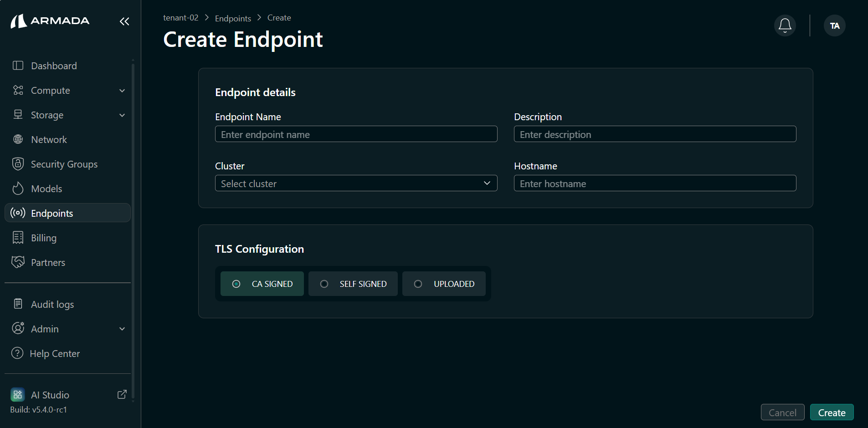Open Security Groups in sidebar
The width and height of the screenshot is (868, 428).
point(67,164)
